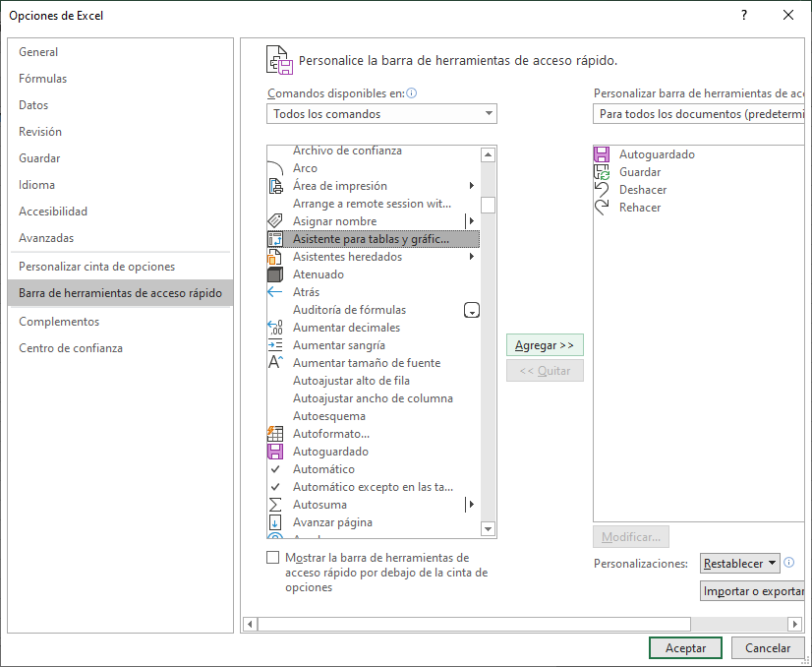Open the help question mark
This screenshot has height=667, width=812.
(x=744, y=15)
